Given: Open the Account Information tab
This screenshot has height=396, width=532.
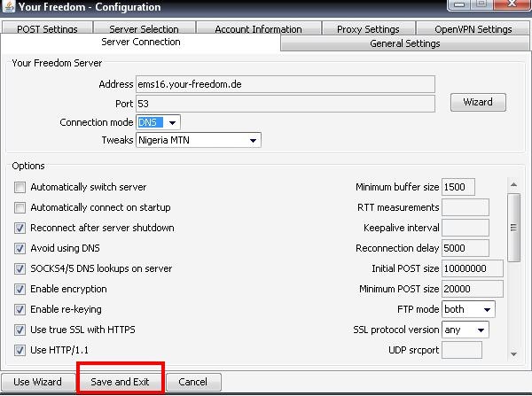Looking at the screenshot, I should [259, 27].
